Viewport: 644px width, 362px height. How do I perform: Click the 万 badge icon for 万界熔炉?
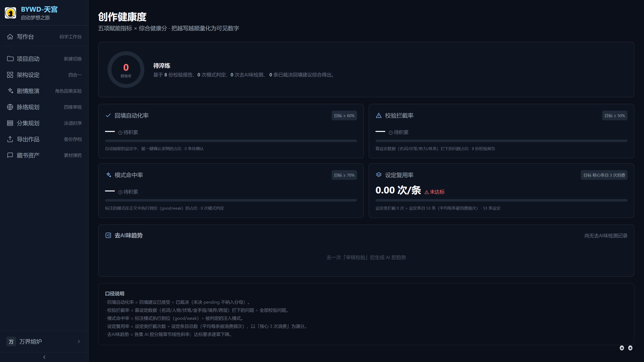click(11, 341)
